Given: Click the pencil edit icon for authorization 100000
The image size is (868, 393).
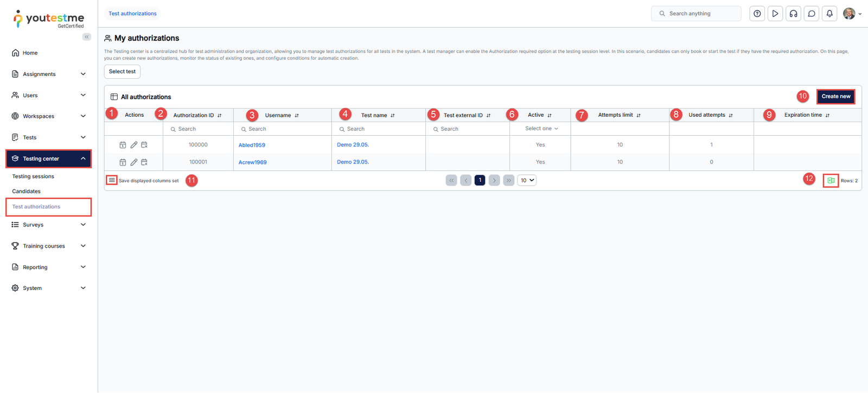Looking at the screenshot, I should [x=133, y=145].
